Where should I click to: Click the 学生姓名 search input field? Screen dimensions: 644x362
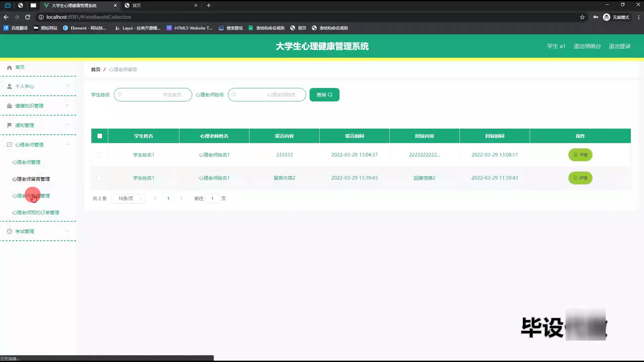click(x=153, y=95)
